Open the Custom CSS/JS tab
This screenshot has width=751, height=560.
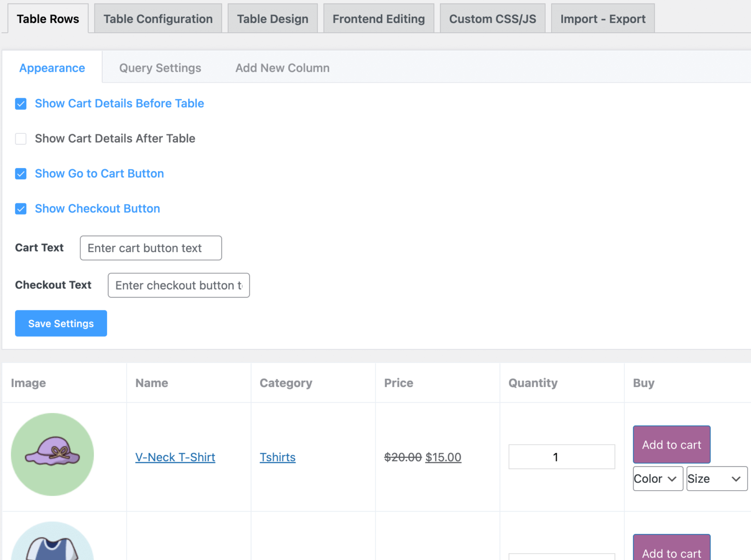pos(492,19)
